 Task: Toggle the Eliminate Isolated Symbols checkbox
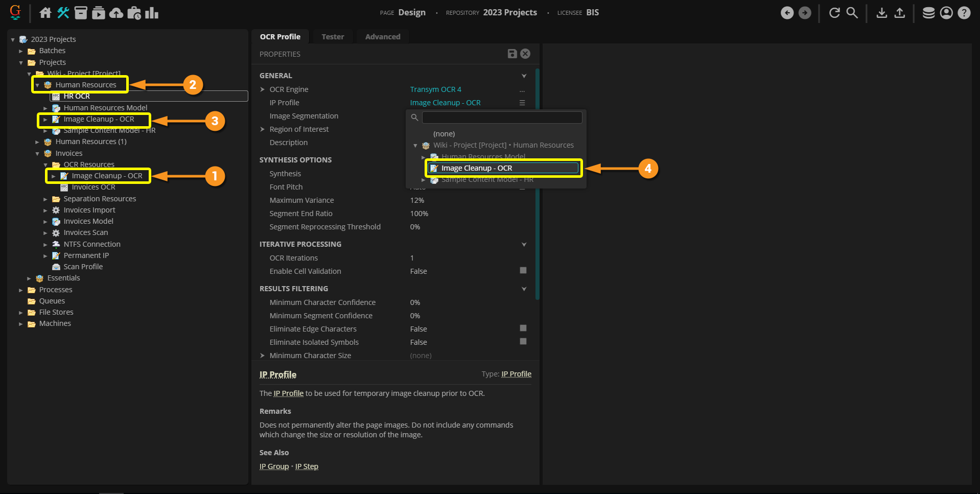pos(523,342)
